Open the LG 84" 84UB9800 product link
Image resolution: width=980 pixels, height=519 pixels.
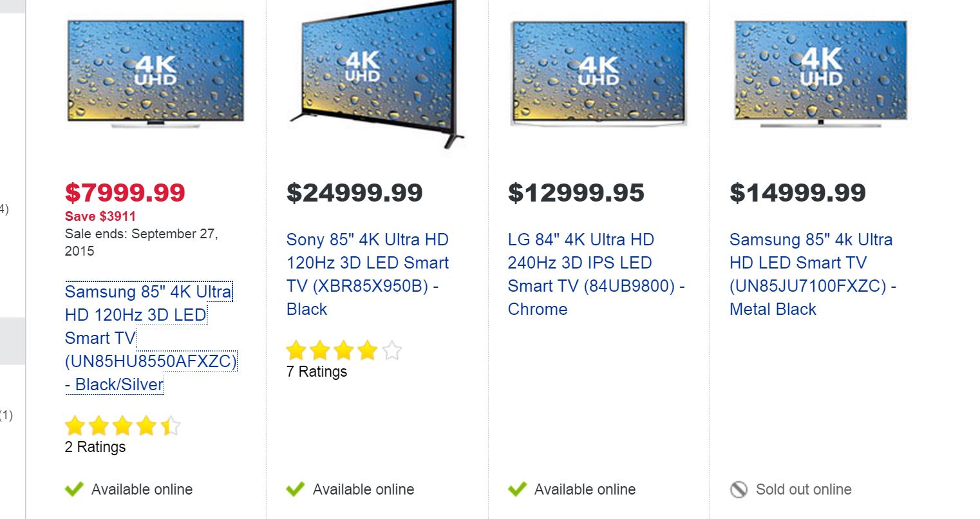click(x=596, y=274)
